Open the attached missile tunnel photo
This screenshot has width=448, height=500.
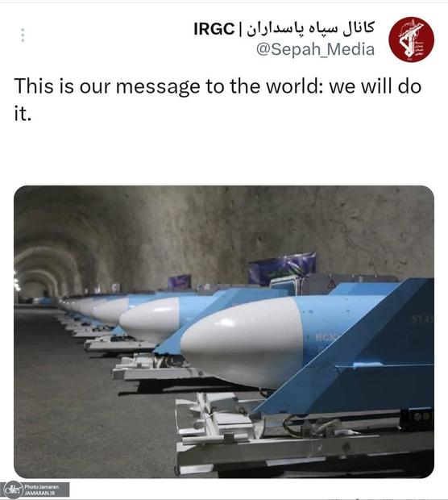[224, 331]
